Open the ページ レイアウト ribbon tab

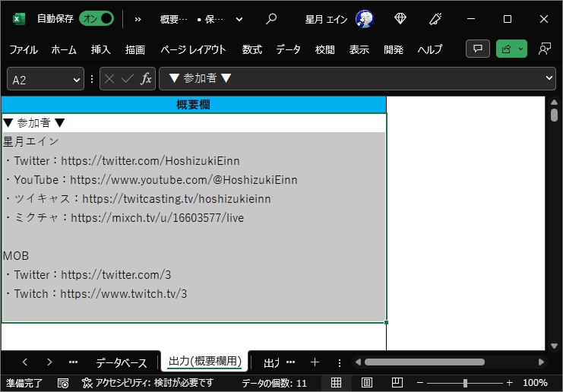pyautogui.click(x=193, y=49)
